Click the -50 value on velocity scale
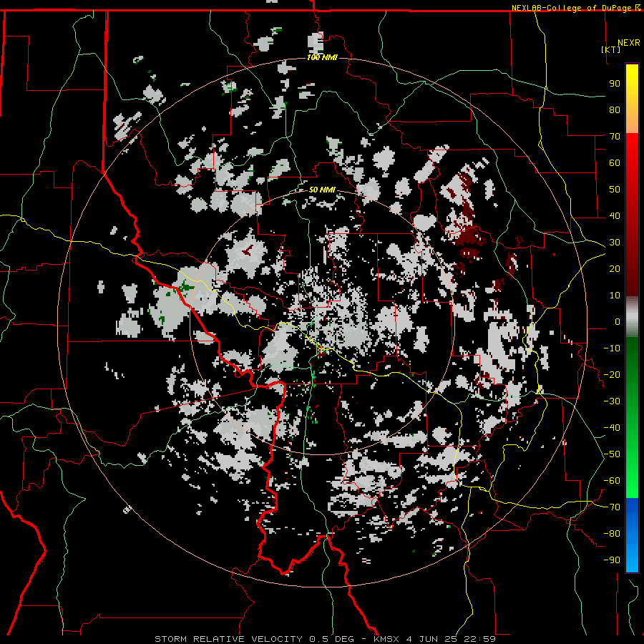644x644 pixels. coord(612,454)
